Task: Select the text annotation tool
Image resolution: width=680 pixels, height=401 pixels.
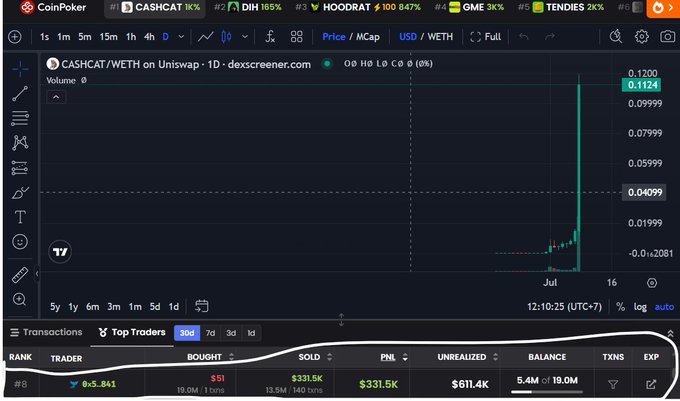Action: click(x=20, y=217)
